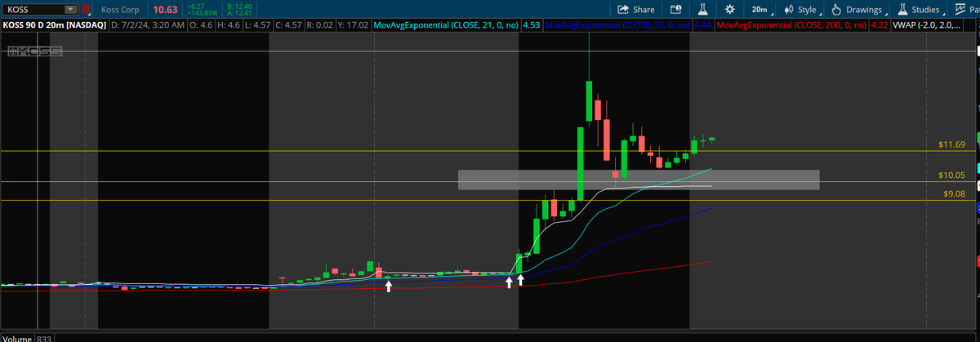Viewport: 980px width, 342px height.
Task: Open the KOSS symbol selector dropdown
Action: pyautogui.click(x=71, y=9)
